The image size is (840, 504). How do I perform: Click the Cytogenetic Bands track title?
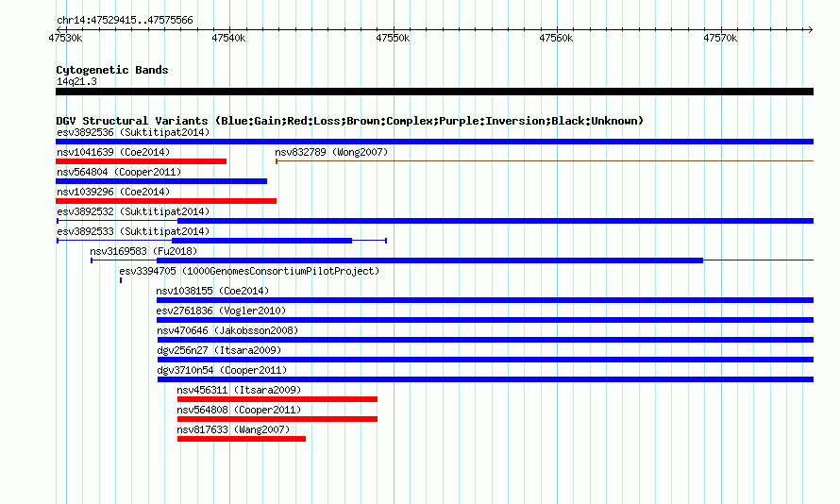tap(112, 70)
